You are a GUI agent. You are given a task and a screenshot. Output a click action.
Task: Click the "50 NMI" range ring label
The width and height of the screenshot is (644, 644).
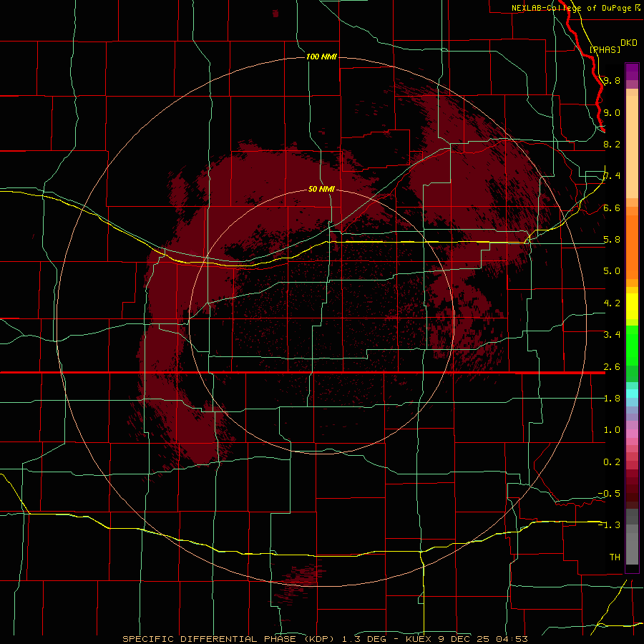coord(321,189)
